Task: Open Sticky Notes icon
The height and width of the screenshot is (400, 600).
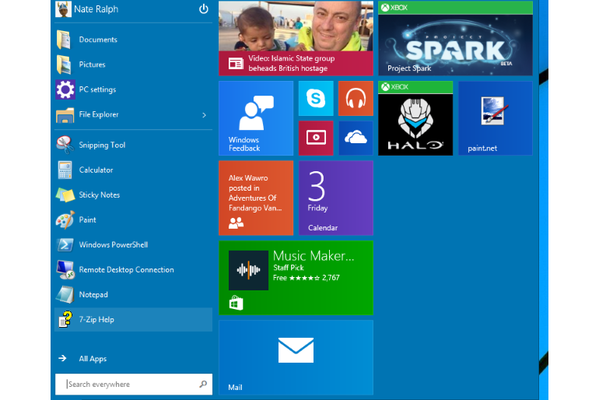Action: click(65, 195)
